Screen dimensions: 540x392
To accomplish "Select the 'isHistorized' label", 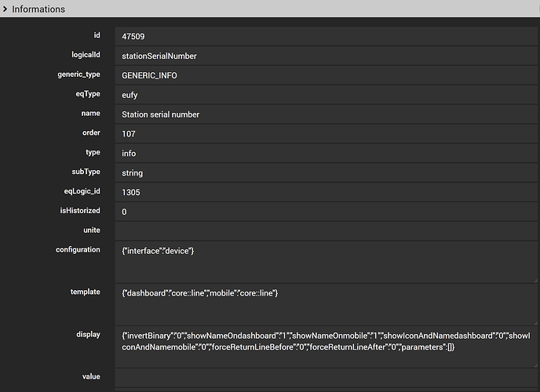I will pyautogui.click(x=80, y=210).
